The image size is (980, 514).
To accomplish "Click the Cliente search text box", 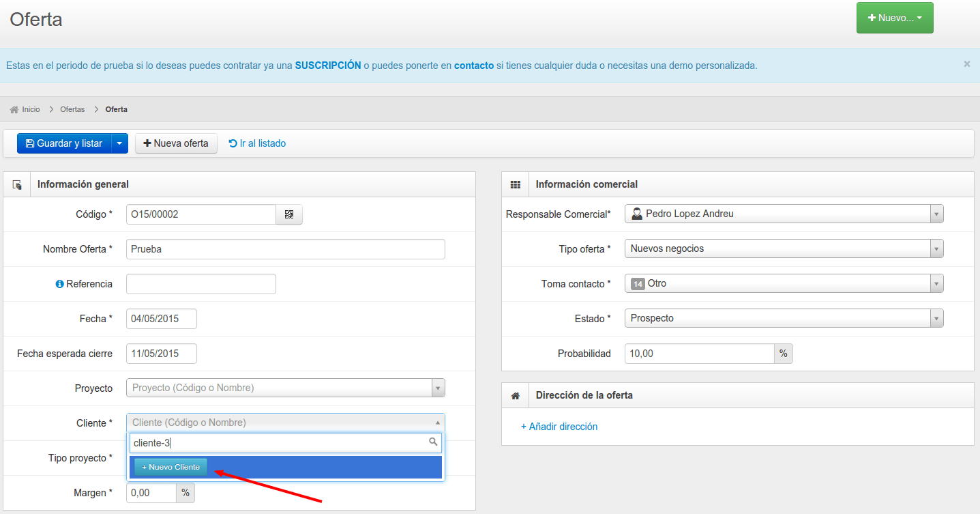I will [286, 443].
